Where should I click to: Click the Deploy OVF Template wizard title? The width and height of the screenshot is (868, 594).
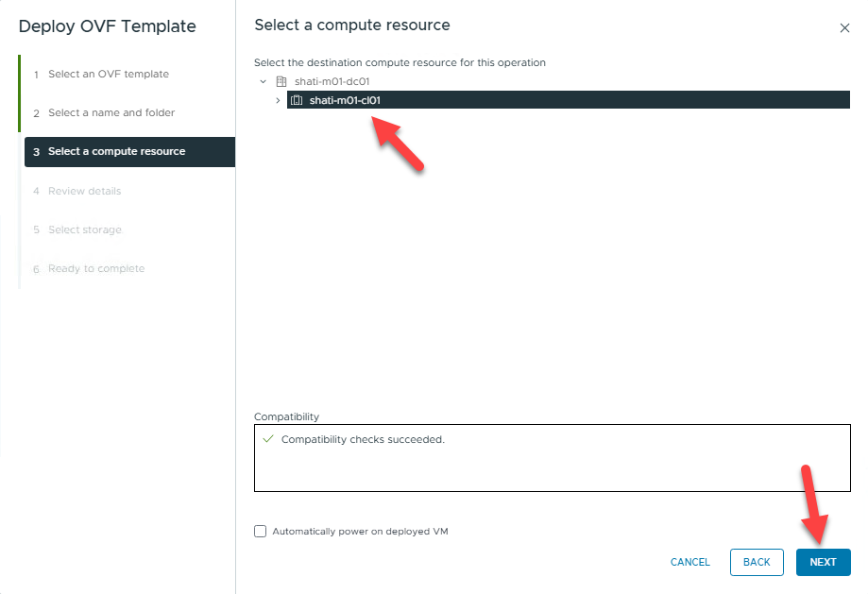pos(107,26)
